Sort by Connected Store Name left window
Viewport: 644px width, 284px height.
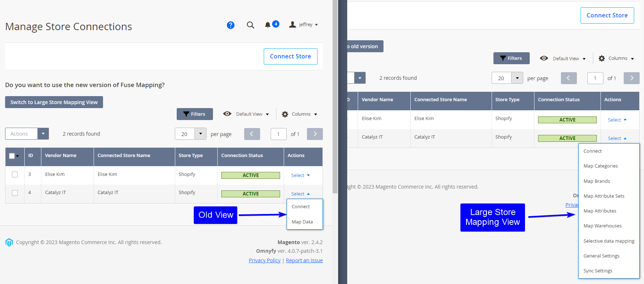(134, 157)
